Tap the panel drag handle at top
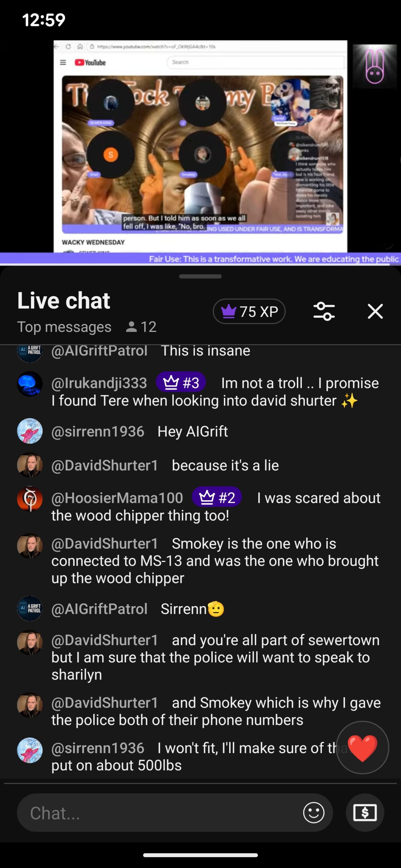This screenshot has height=868, width=401. pyautogui.click(x=200, y=276)
